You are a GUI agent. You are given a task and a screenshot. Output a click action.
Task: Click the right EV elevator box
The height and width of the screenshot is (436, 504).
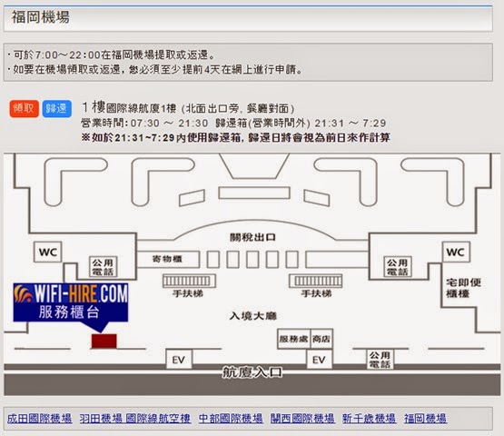[x=319, y=359]
